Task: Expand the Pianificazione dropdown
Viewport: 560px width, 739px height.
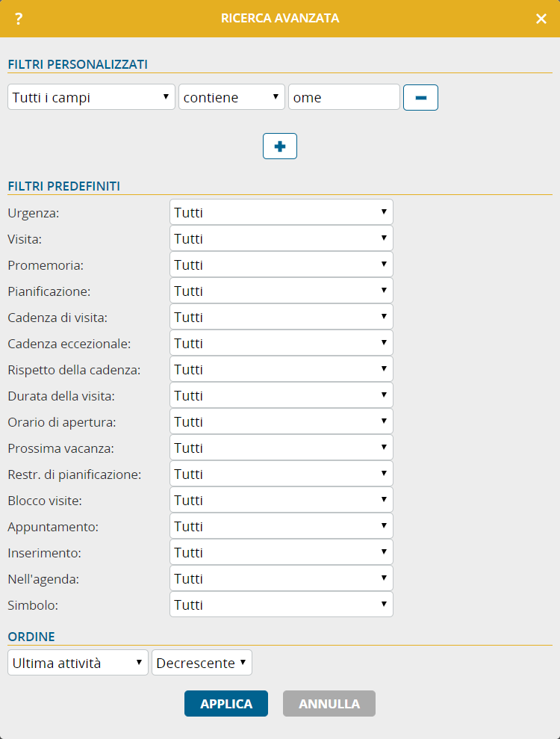Action: [281, 291]
